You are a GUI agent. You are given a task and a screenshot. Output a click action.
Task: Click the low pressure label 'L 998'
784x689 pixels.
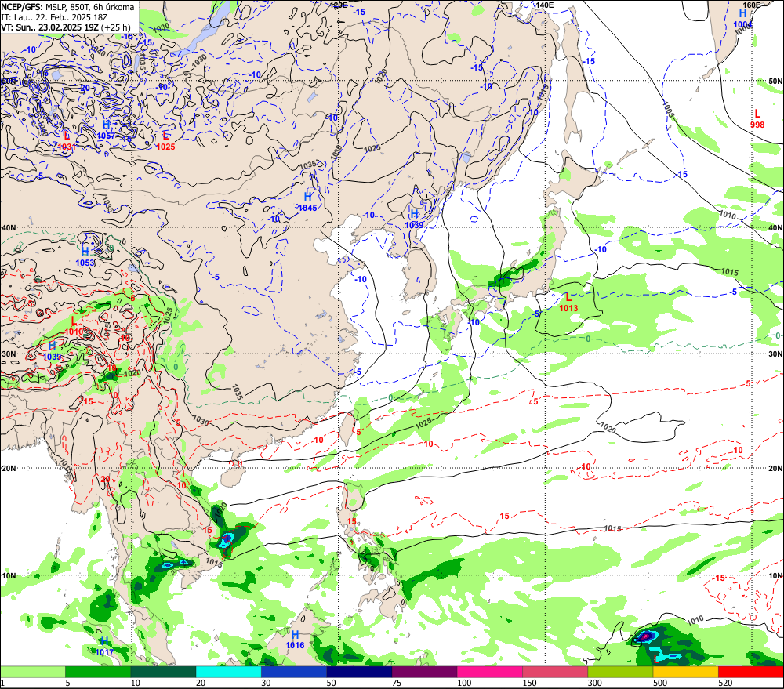pos(757,119)
